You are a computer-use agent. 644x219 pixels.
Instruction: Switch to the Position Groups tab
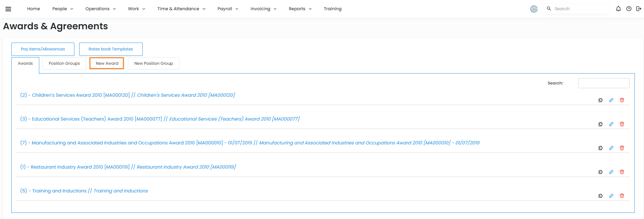coord(64,63)
